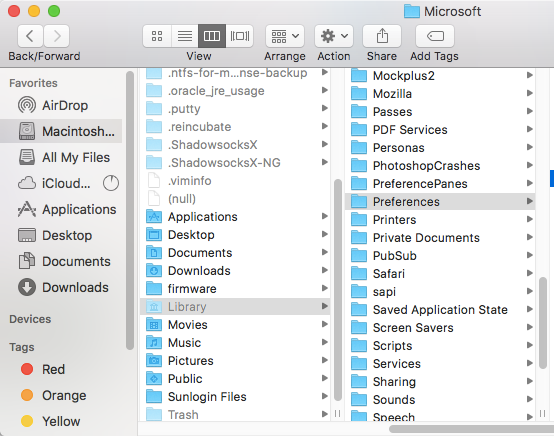Click the Microsoft folder title icon
This screenshot has width=554, height=436.
point(412,11)
